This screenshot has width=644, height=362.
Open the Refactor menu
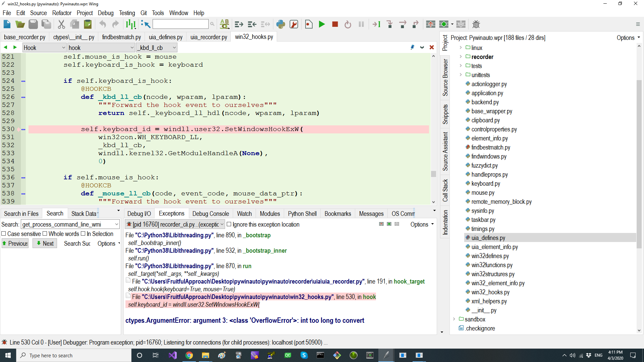point(62,13)
